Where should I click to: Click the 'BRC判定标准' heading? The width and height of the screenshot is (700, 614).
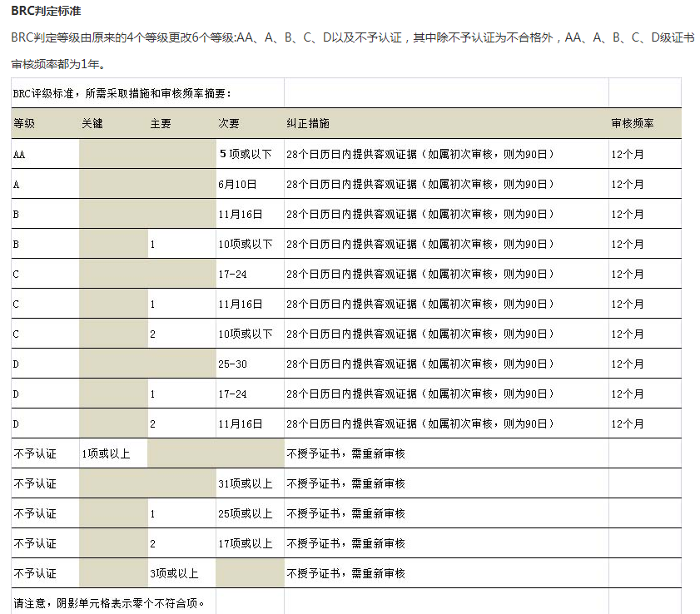point(46,11)
